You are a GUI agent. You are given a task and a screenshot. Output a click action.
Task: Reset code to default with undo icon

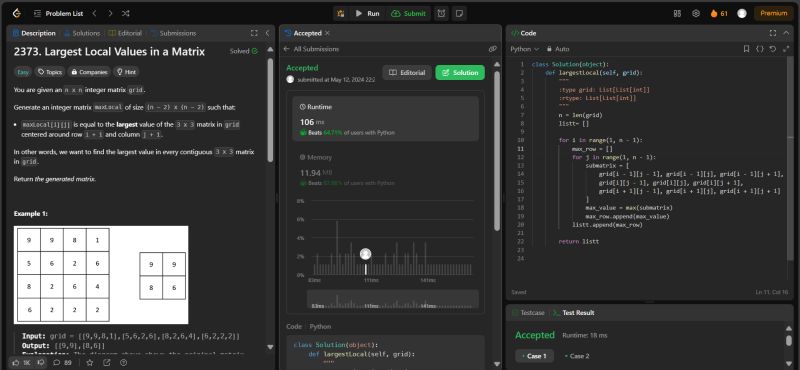point(772,49)
